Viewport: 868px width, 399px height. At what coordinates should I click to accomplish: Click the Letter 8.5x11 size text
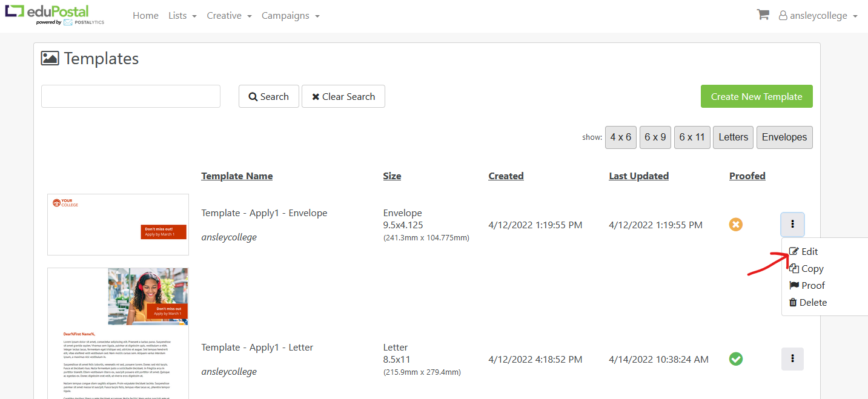coord(396,354)
